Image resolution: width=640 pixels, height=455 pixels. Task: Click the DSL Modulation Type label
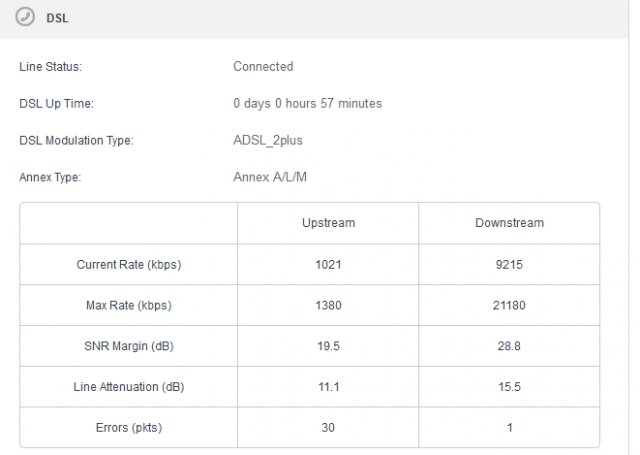point(76,141)
